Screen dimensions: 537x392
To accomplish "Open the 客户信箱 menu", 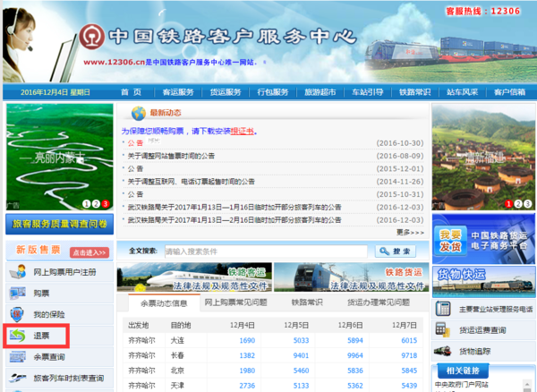I will [509, 92].
